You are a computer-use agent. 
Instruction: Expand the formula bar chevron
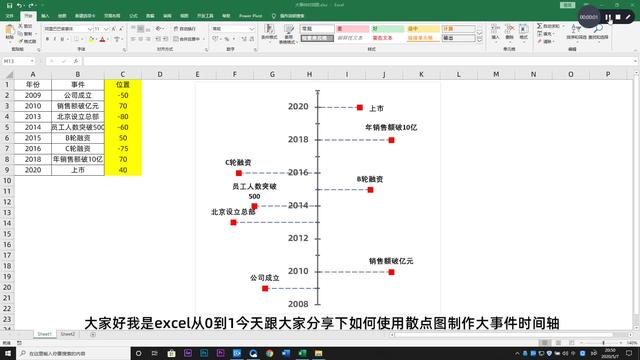[636, 61]
